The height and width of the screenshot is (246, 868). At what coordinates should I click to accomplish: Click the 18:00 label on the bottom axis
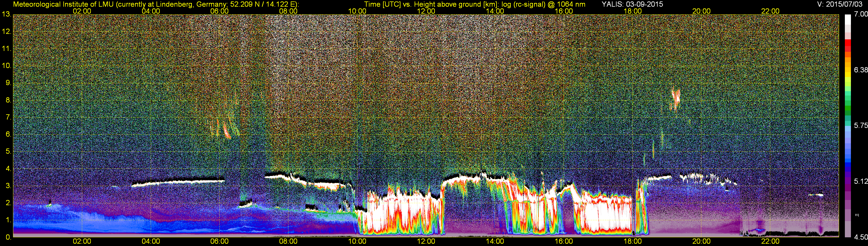pos(632,242)
